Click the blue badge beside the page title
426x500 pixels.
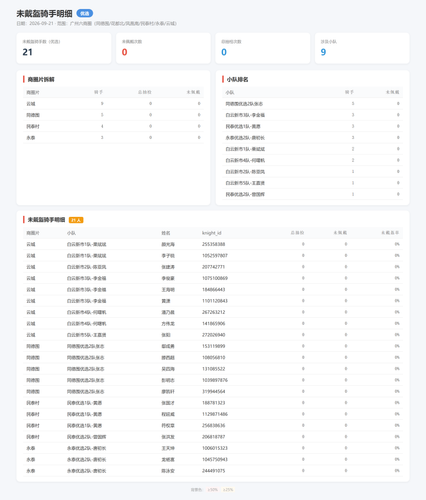(x=85, y=13)
